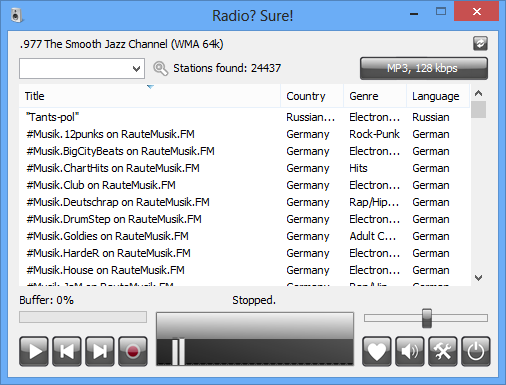Adjust the volume slider handle
Image resolution: width=506 pixels, height=385 pixels.
tap(427, 318)
